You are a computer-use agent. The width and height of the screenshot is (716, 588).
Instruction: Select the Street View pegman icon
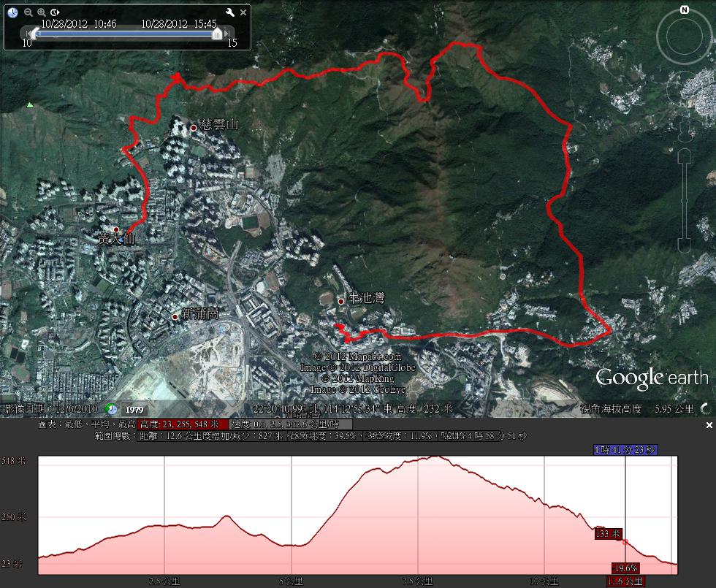(x=684, y=131)
